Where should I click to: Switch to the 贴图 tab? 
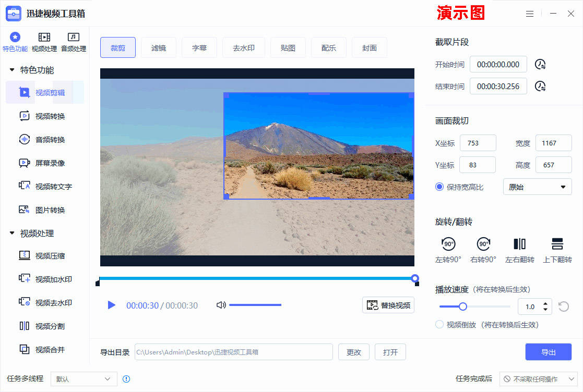click(288, 47)
